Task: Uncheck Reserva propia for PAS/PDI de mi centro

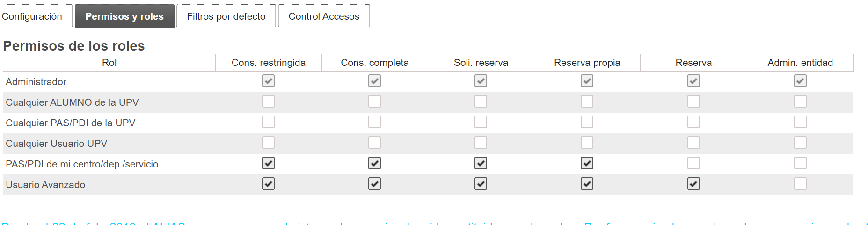Action: [587, 163]
